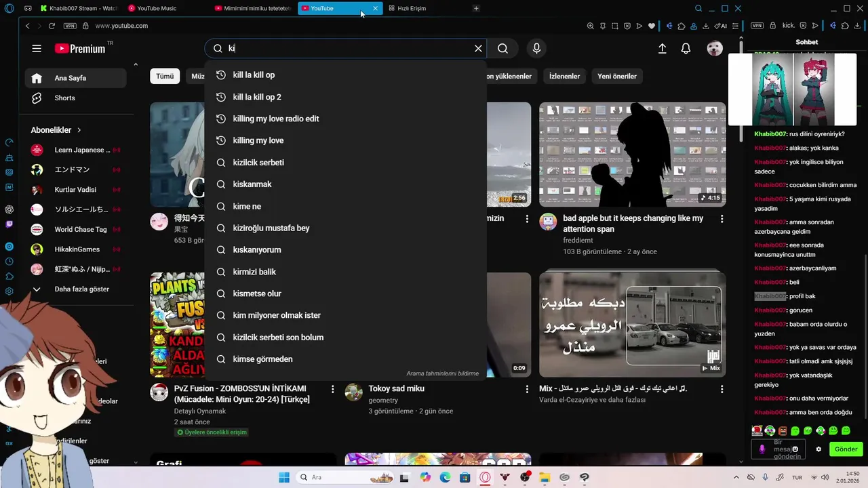The height and width of the screenshot is (488, 868).
Task: Open Learn Japanese channel subscription
Action: point(76,150)
